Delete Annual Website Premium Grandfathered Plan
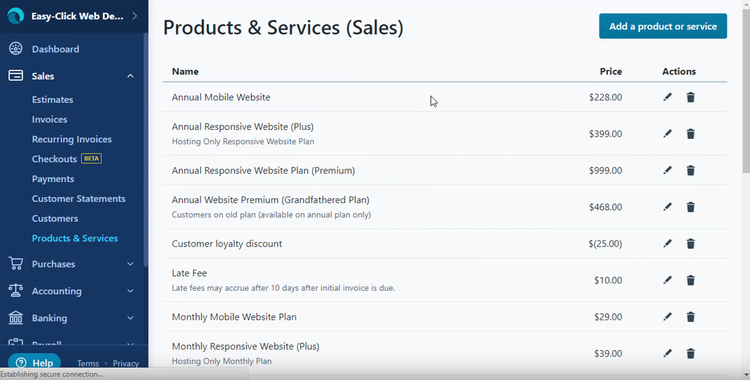Screen dimensions: 750x380 coord(690,207)
